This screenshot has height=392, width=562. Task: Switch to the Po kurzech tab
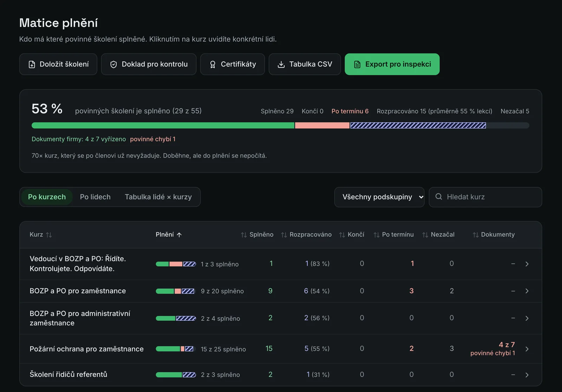click(x=47, y=197)
